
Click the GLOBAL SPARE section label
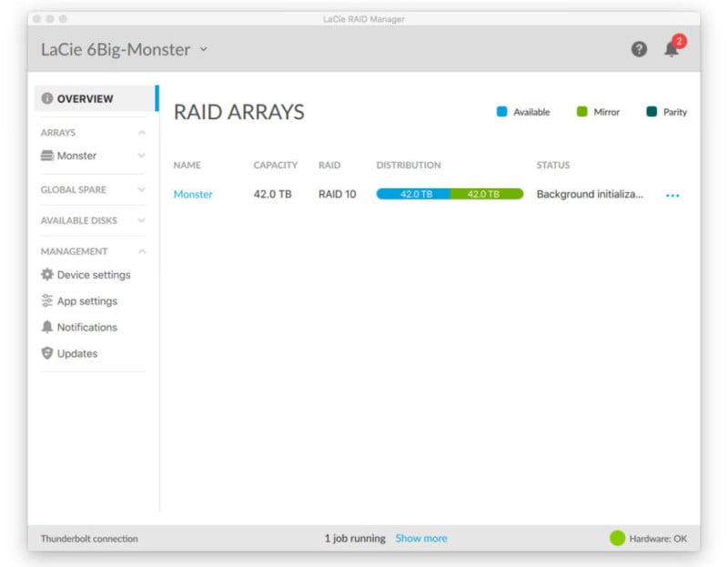tap(74, 189)
